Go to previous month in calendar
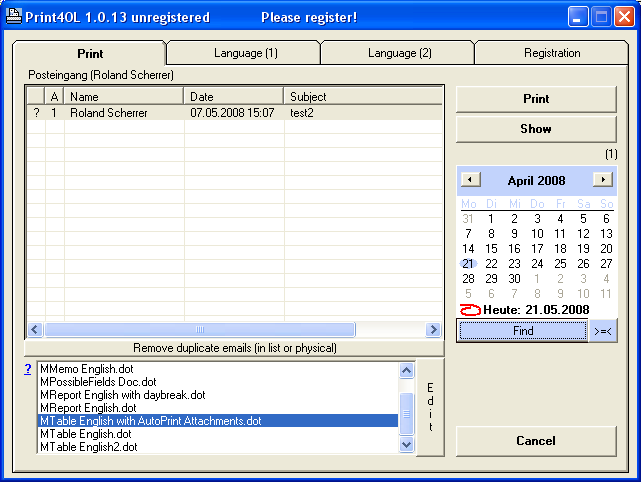 click(x=471, y=179)
